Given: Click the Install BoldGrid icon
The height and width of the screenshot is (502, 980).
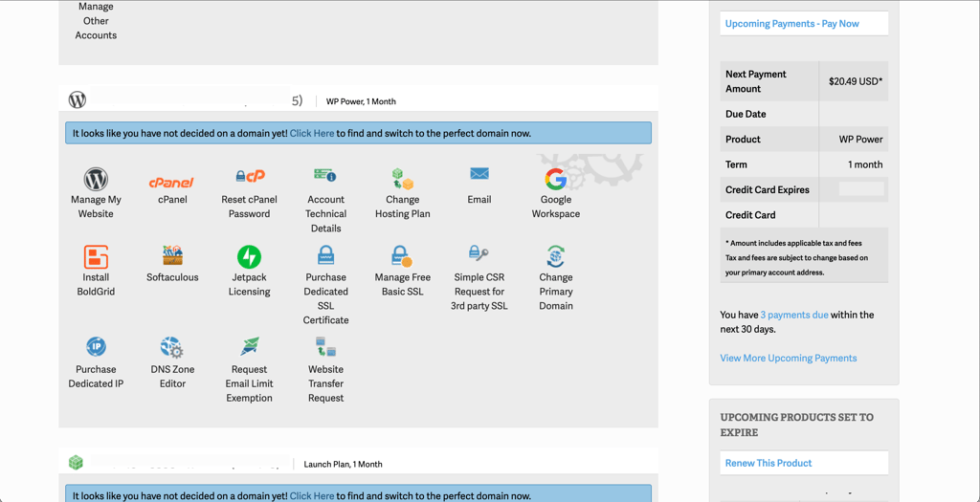Looking at the screenshot, I should click(x=96, y=256).
